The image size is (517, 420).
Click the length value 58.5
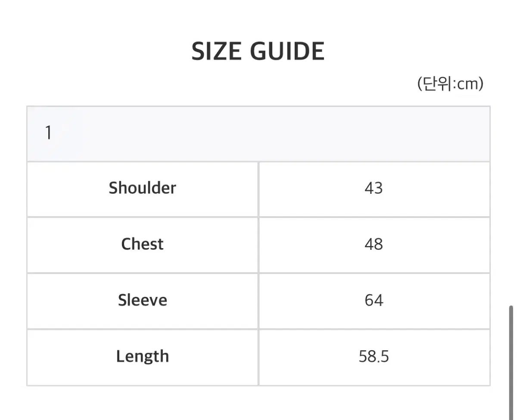coord(374,357)
